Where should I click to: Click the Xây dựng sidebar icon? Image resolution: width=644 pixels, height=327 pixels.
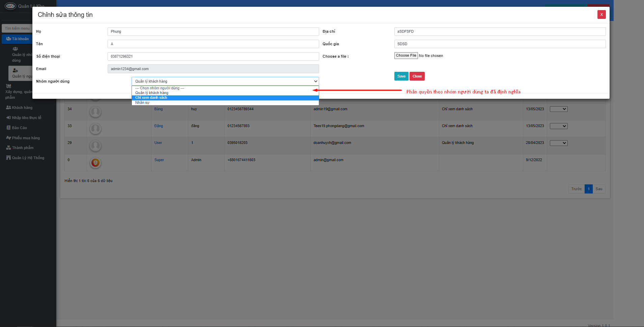(8, 86)
